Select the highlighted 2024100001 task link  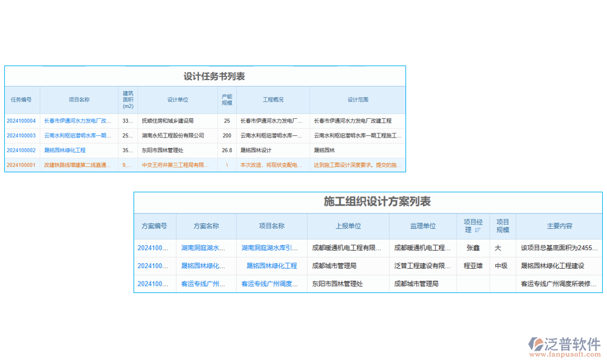coord(21,164)
